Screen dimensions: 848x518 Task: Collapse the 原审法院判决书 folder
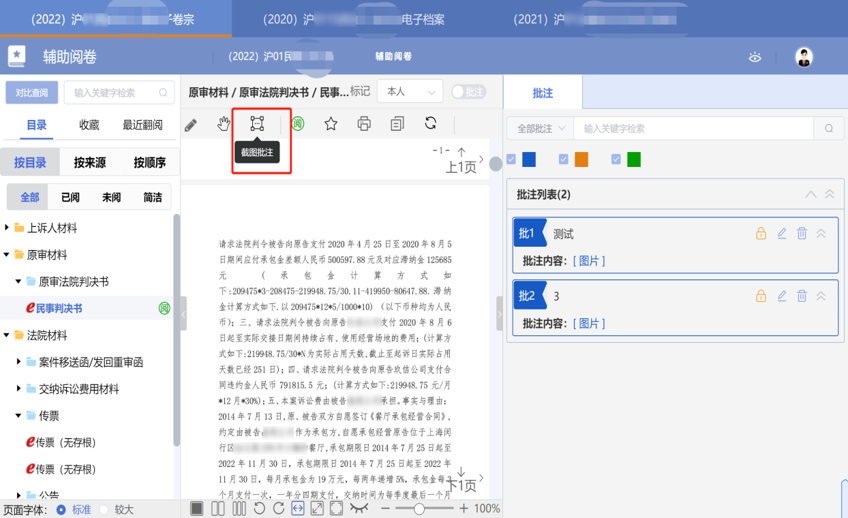(x=18, y=281)
